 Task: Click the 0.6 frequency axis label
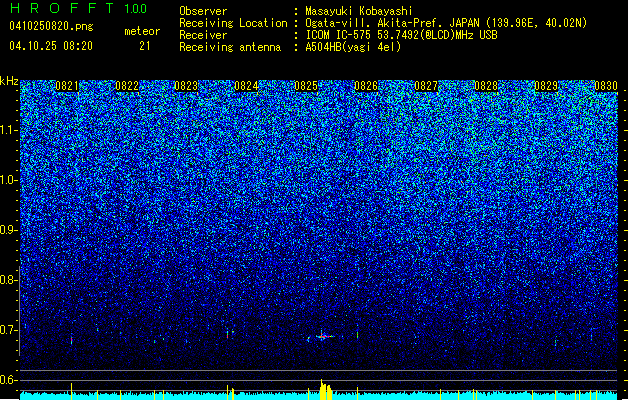(x=7, y=380)
